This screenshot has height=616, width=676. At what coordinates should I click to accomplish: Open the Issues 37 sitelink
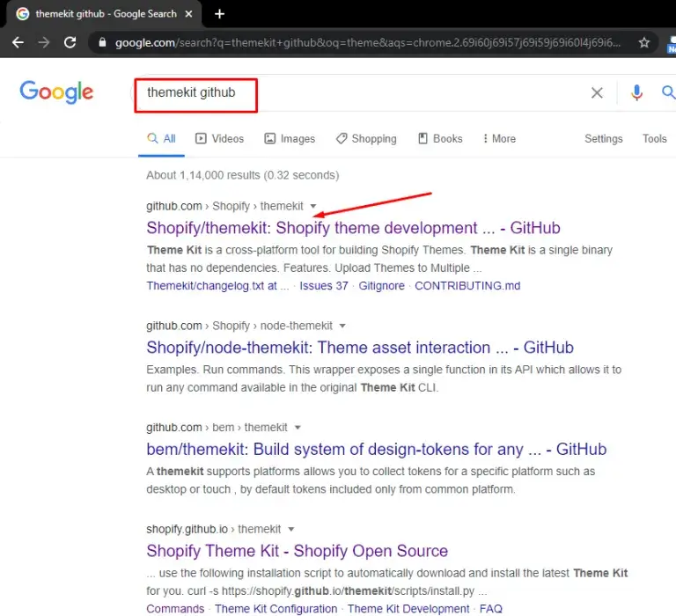point(323,286)
